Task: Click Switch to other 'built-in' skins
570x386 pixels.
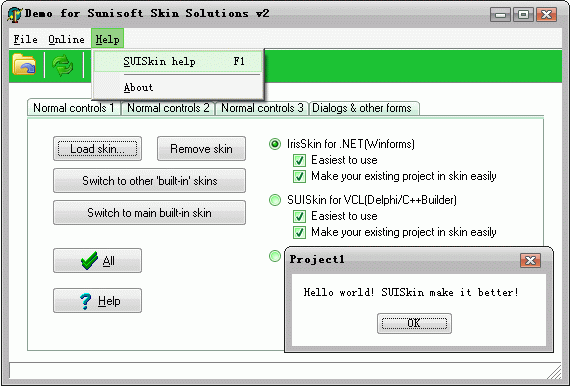Action: [149, 181]
